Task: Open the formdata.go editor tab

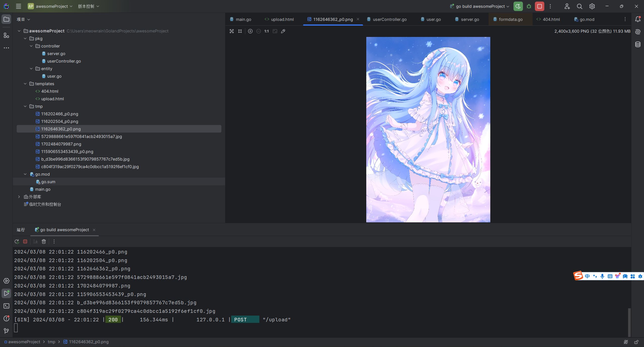Action: coord(510,19)
